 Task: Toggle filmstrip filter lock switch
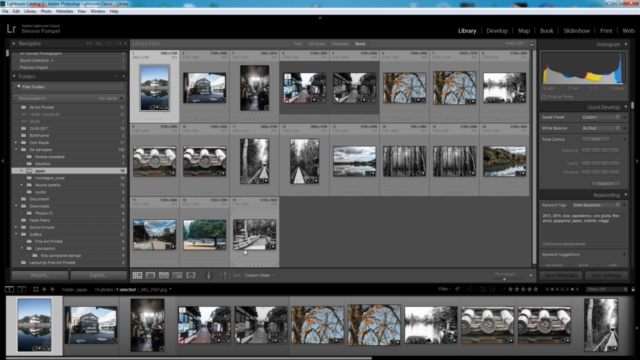(633, 289)
